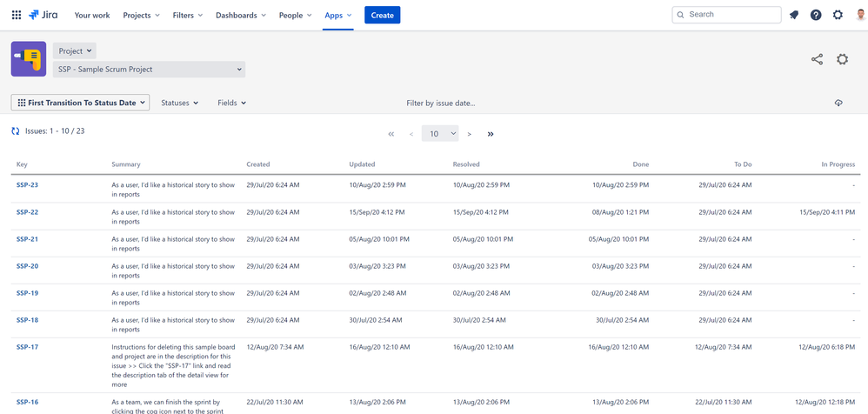Open issue SSP-23
The height and width of the screenshot is (414, 868).
click(x=27, y=185)
